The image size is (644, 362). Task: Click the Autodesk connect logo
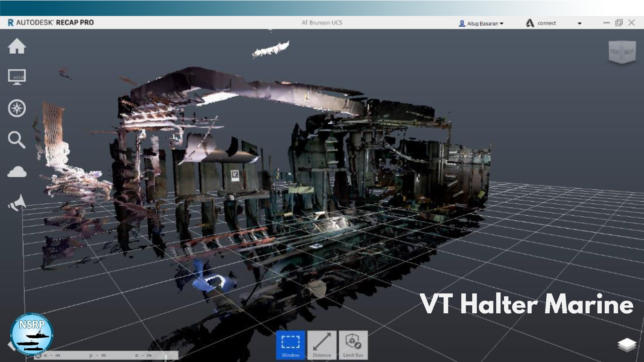(x=530, y=23)
